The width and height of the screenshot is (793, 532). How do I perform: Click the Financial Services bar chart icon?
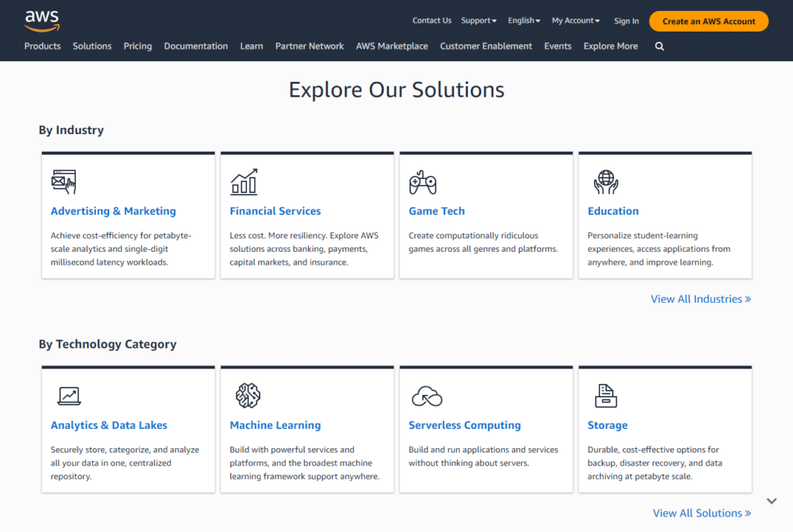pos(244,181)
